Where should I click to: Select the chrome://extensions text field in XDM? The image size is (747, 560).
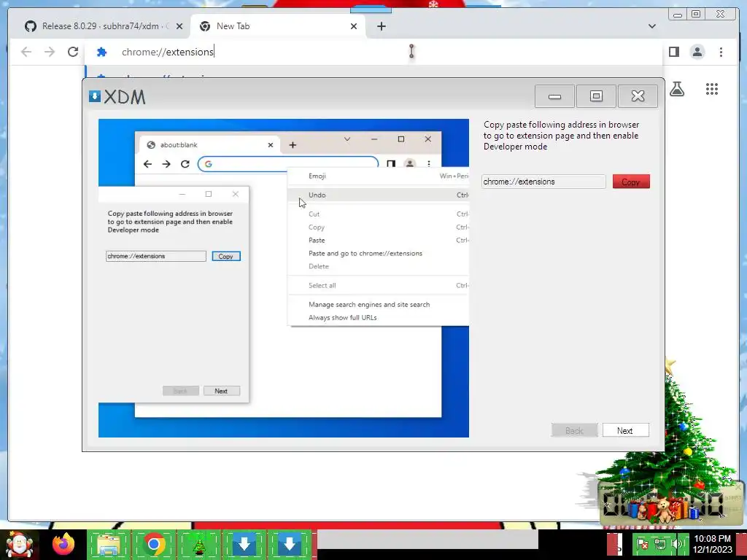(x=543, y=182)
